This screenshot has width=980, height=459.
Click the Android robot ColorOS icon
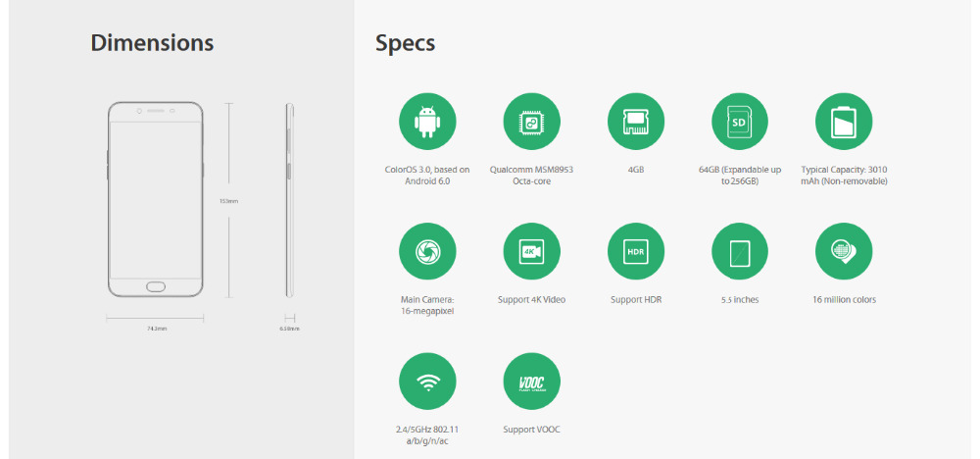(x=427, y=122)
